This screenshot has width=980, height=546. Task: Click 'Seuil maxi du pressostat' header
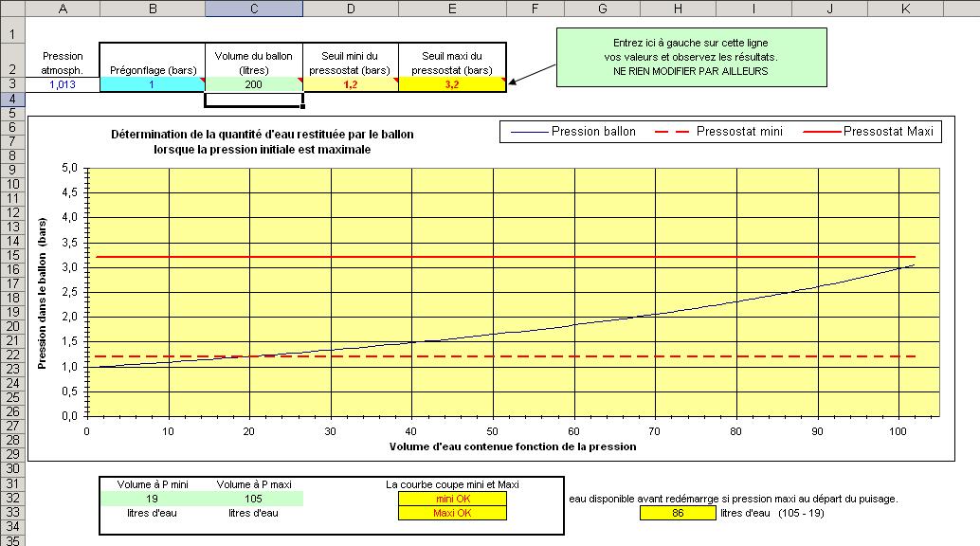click(452, 64)
